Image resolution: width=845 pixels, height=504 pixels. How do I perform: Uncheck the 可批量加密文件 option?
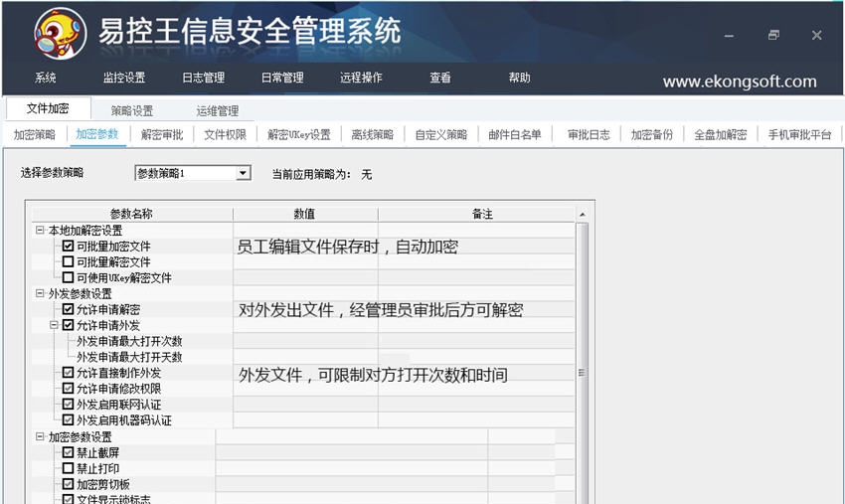click(x=69, y=246)
